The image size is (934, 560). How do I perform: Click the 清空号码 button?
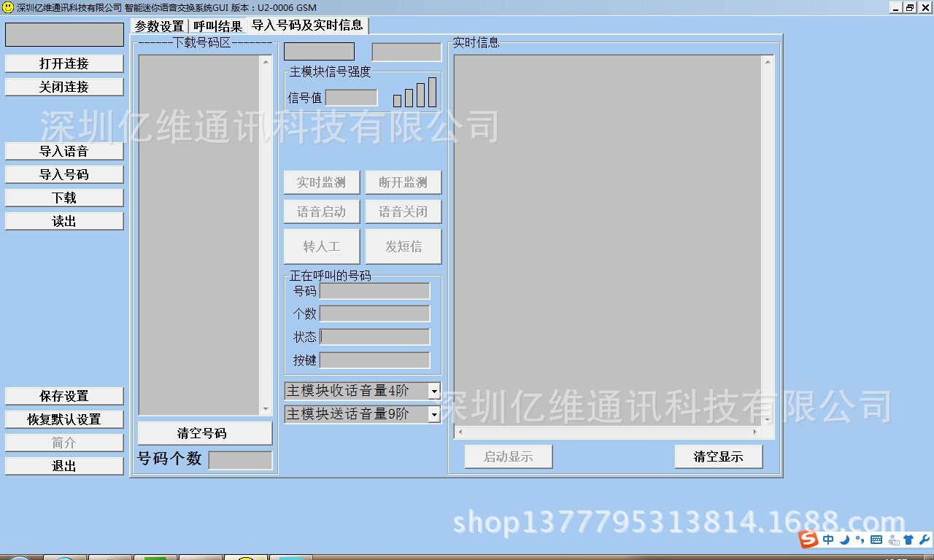pyautogui.click(x=205, y=433)
